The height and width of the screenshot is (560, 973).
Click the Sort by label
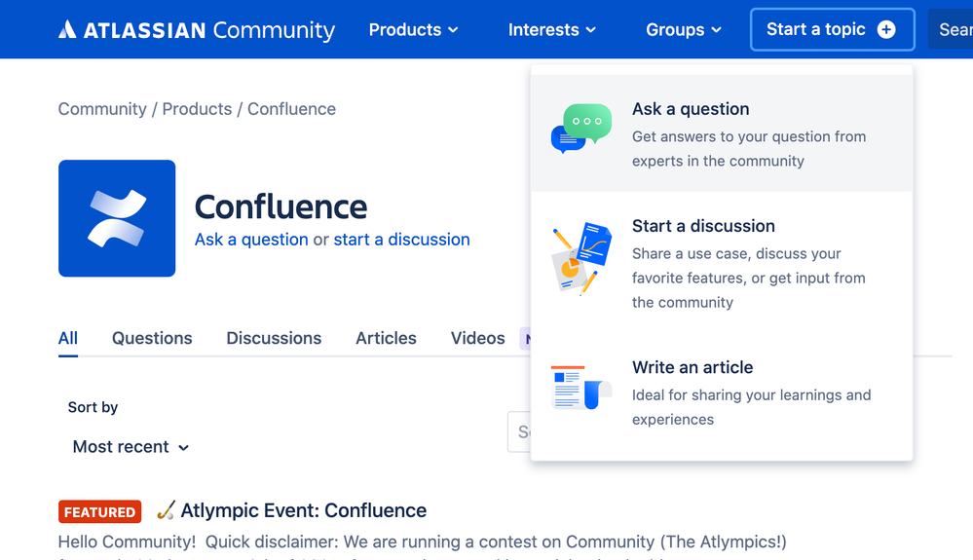click(x=94, y=407)
